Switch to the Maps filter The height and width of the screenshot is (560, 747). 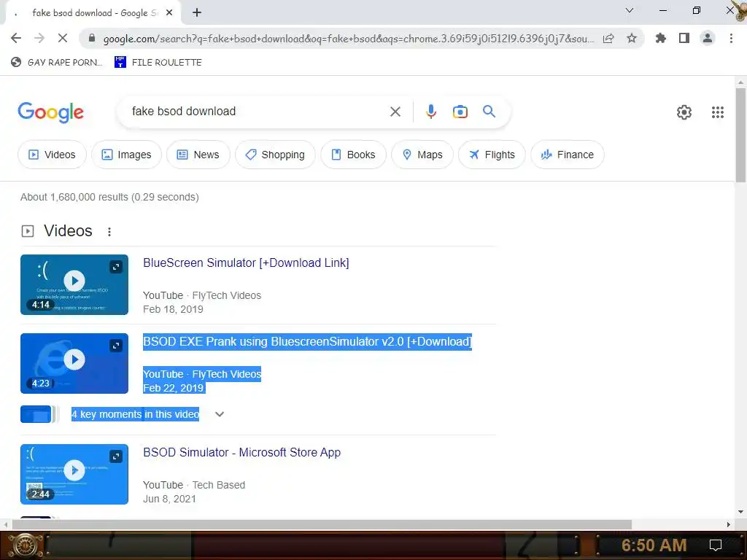click(422, 155)
